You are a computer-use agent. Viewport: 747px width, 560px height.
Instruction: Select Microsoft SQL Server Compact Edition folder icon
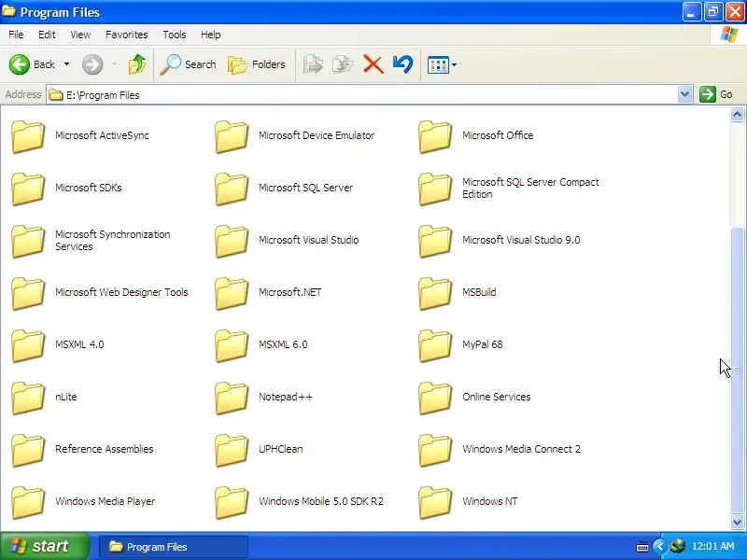click(435, 189)
